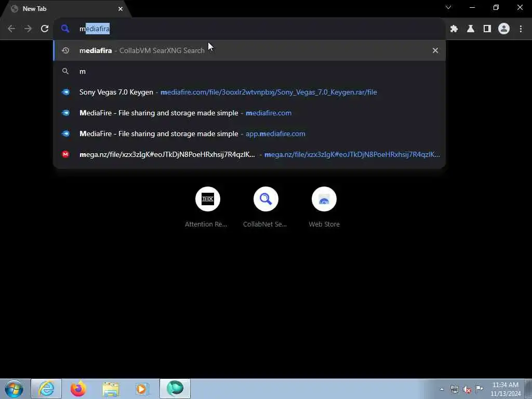
Task: Open the CollabNet Se... shortcut tile
Action: [265, 207]
